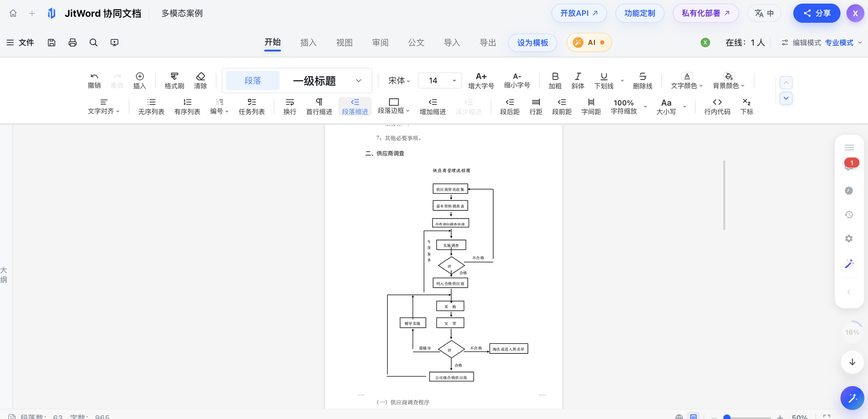The image size is (868, 419).
Task: Open the font size 14 dropdown
Action: [439, 81]
